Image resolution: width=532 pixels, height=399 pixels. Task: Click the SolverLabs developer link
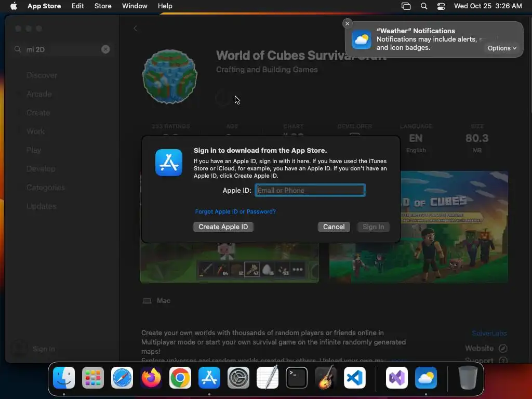[489, 333]
